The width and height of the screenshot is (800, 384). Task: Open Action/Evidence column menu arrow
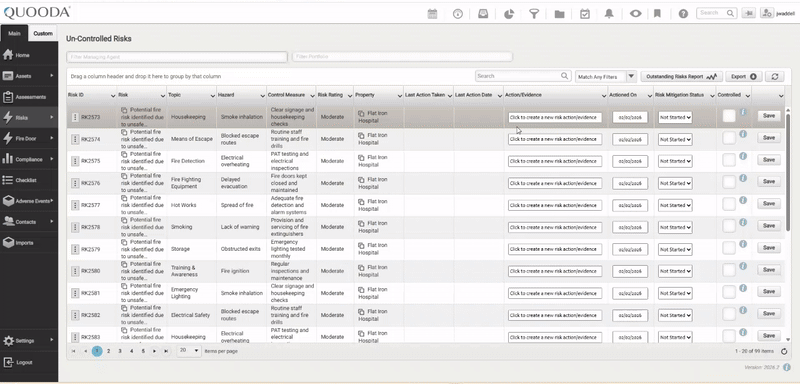pos(603,95)
